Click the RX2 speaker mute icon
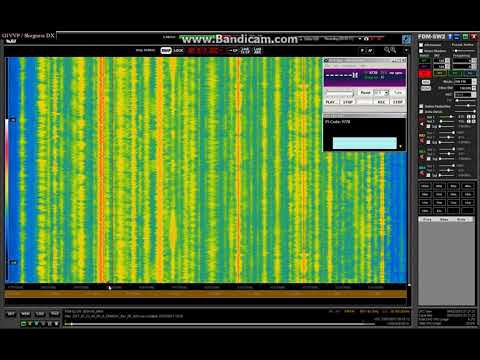The height and width of the screenshot is (360, 480). click(422, 141)
